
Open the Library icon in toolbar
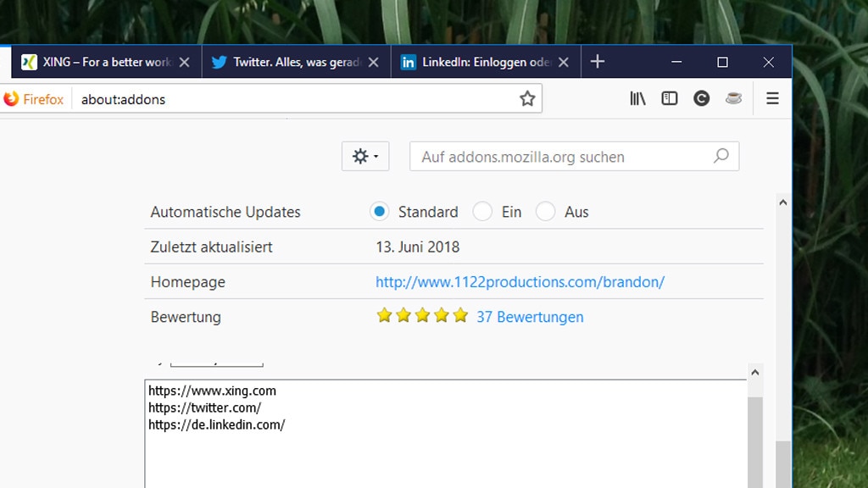click(x=637, y=99)
